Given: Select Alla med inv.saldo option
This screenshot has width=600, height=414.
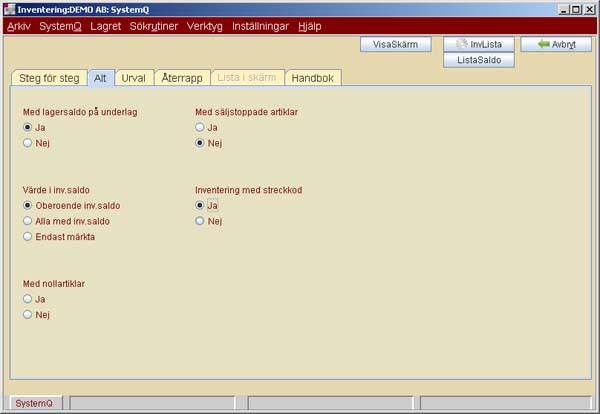Looking at the screenshot, I should tap(28, 220).
